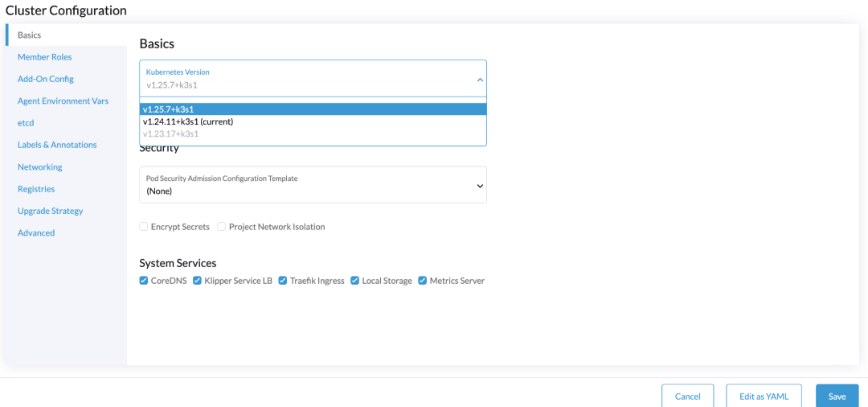Viewport: 868px width, 407px height.
Task: Open the etcd settings tab
Action: point(26,123)
